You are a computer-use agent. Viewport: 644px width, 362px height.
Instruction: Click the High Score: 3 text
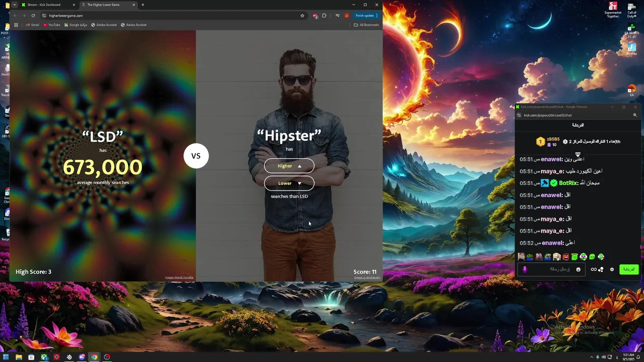tap(33, 271)
